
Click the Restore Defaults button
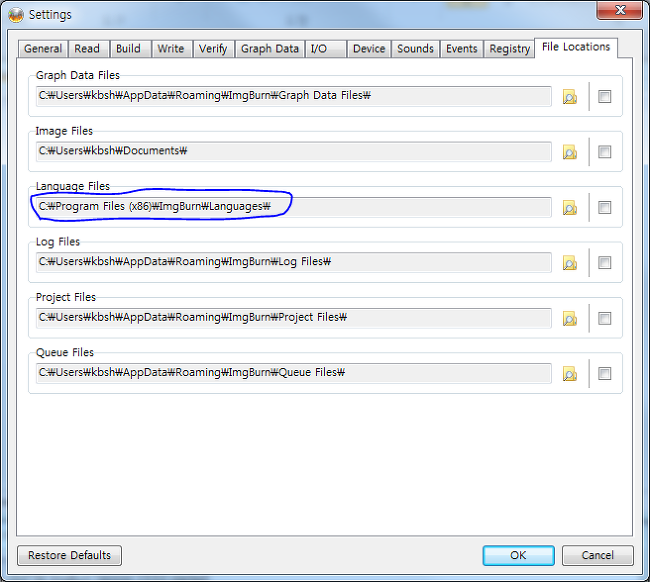coord(69,555)
